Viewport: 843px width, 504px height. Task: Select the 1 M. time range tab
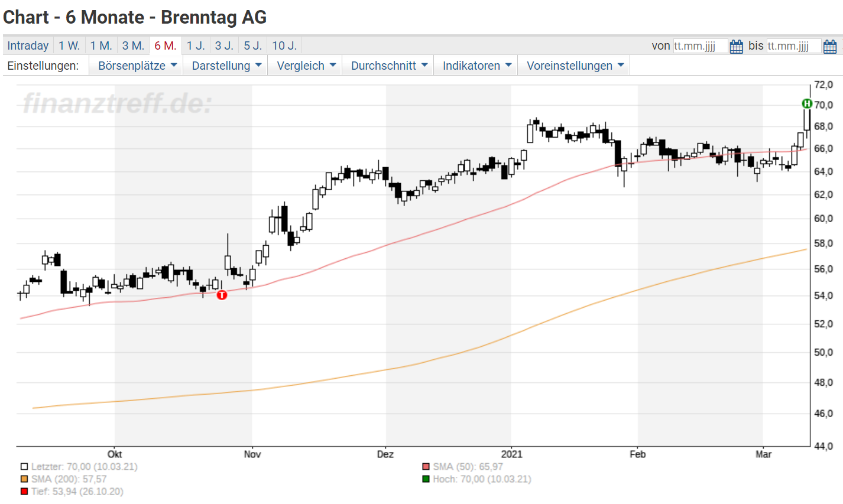101,45
